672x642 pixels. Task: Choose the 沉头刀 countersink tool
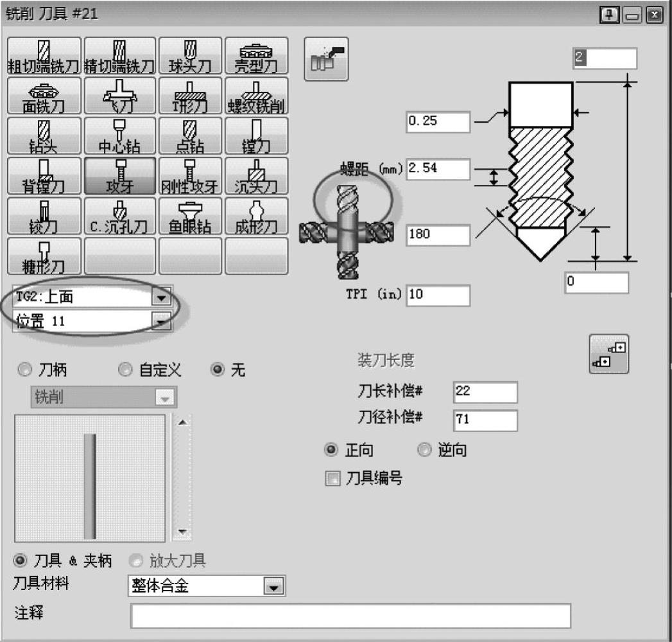(x=256, y=176)
